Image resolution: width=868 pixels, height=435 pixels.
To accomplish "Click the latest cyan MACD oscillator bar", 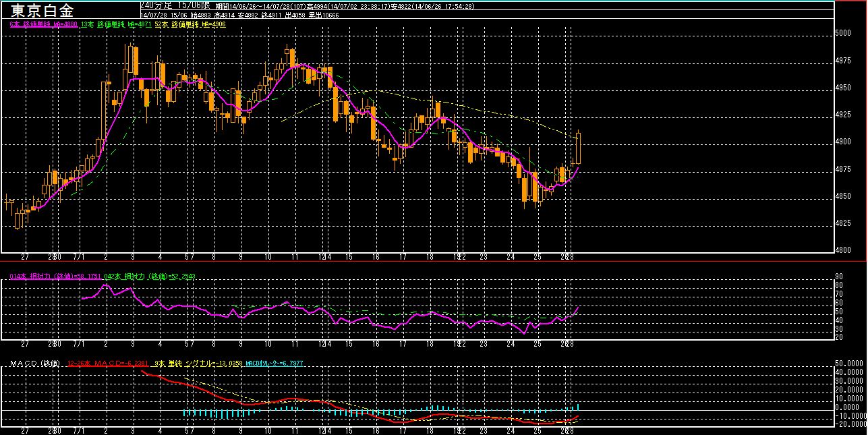I will click(x=578, y=407).
